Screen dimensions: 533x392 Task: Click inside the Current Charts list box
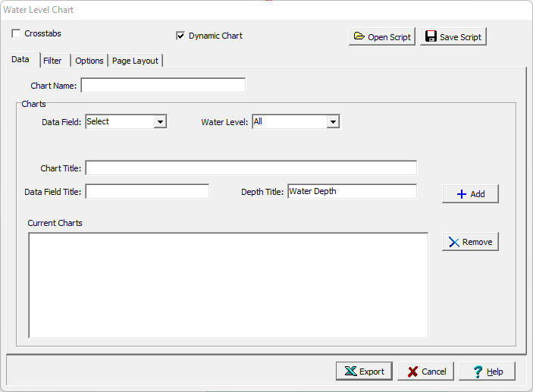(x=228, y=284)
